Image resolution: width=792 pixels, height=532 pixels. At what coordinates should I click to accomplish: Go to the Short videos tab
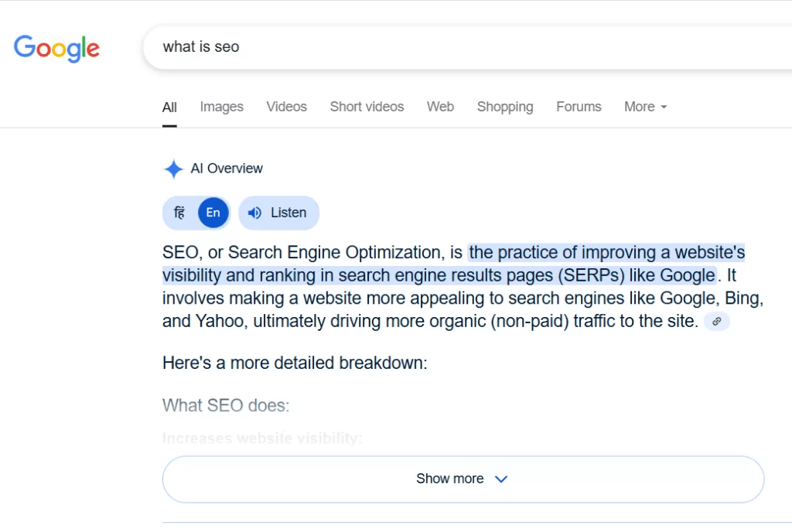pos(367,107)
